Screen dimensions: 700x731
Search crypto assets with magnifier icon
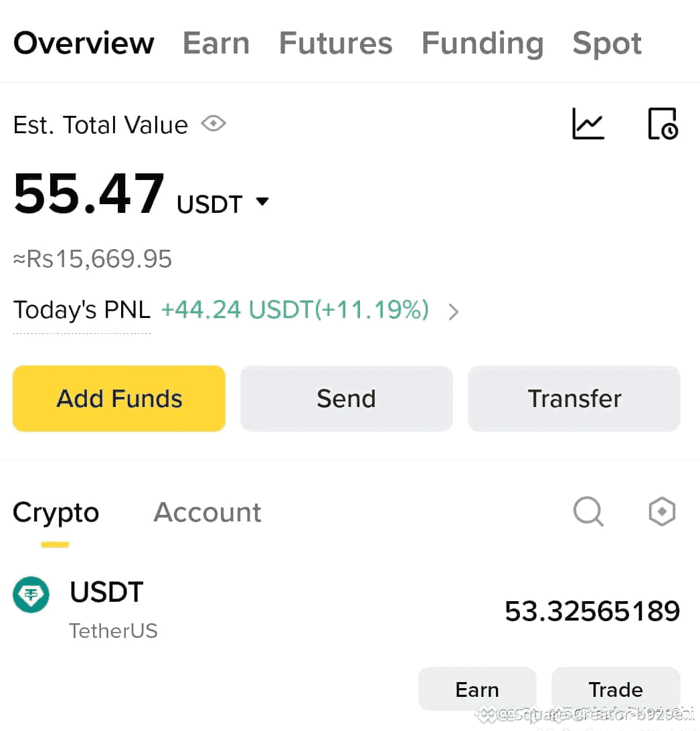588,511
